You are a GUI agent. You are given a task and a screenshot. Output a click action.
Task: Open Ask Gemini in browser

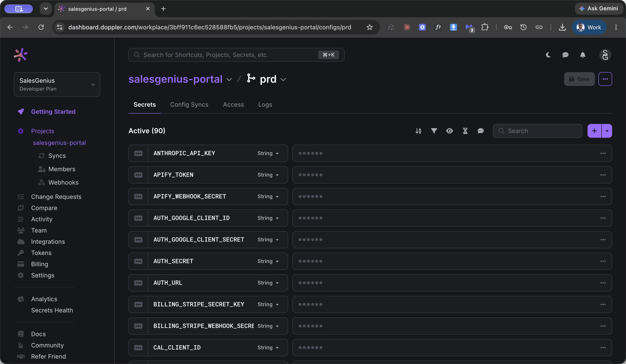pos(599,9)
